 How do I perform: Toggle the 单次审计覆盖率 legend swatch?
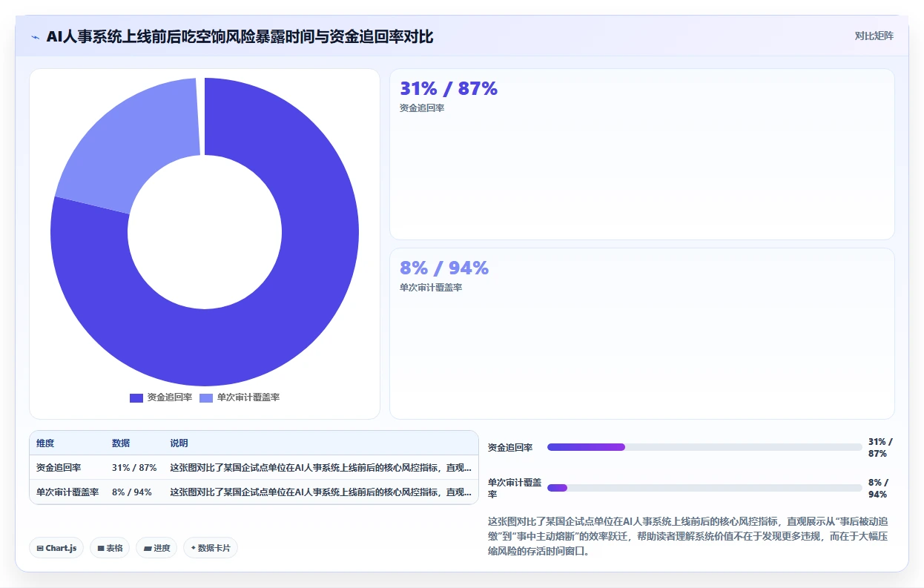point(206,398)
